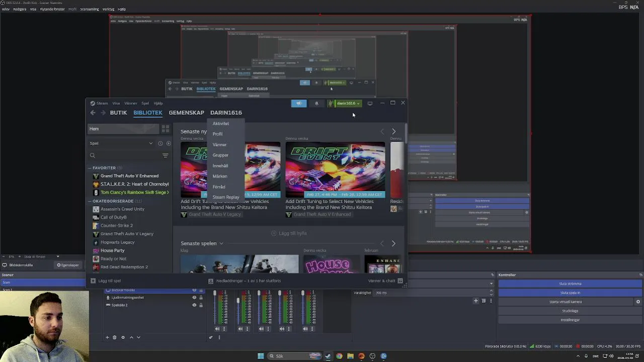This screenshot has width=644, height=362.
Task: Toggle visibility of Ljudinmatningsenhet source
Action: (194, 297)
